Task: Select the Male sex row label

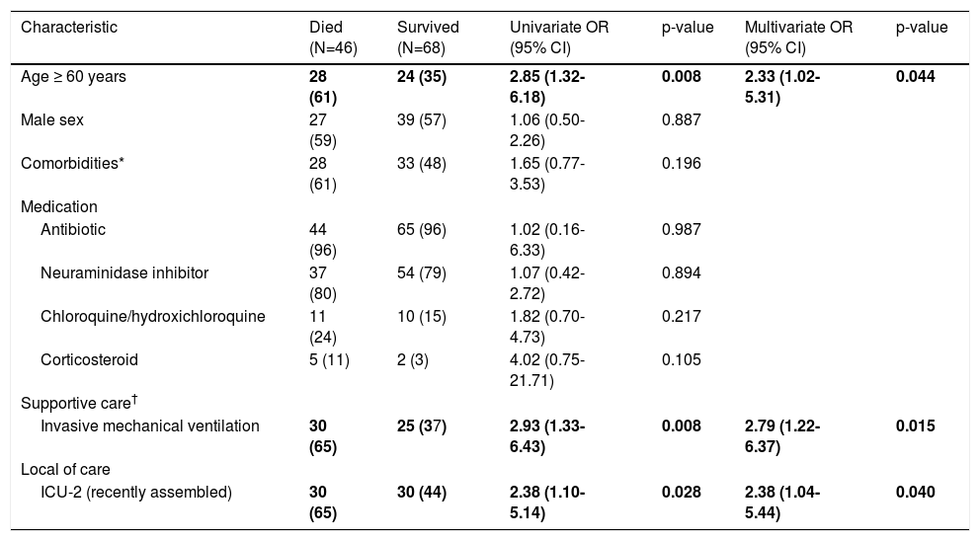Action: tap(50, 119)
